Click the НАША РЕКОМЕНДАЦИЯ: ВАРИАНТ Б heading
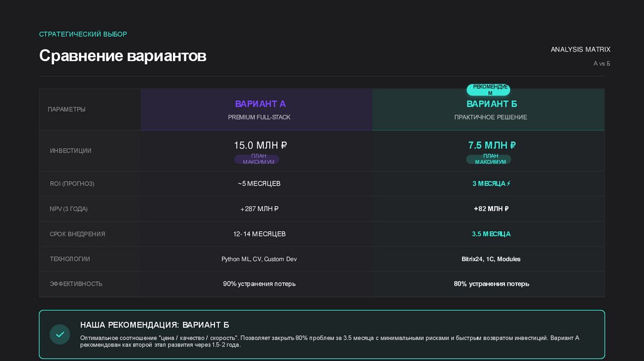644x361 pixels. [155, 325]
